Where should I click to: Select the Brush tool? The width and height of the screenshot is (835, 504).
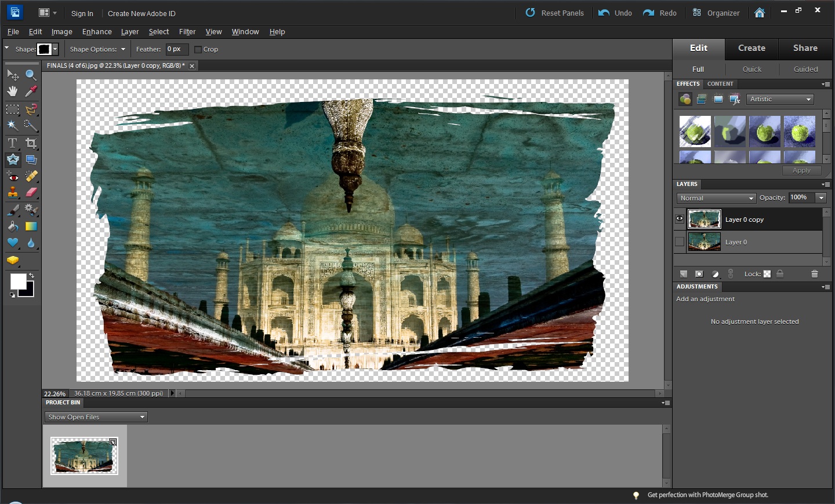point(13,210)
